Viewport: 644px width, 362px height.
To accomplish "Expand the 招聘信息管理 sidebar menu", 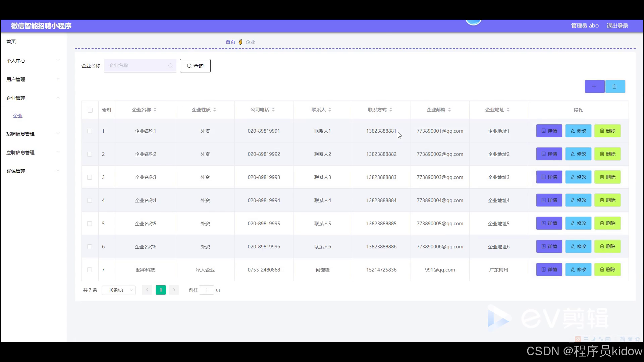I will [33, 134].
